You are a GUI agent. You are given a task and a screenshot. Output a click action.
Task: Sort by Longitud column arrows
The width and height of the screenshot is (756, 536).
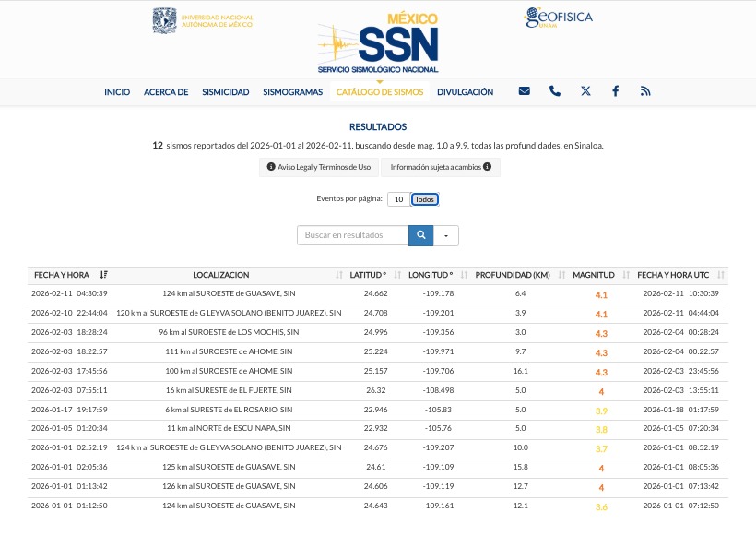pos(464,275)
